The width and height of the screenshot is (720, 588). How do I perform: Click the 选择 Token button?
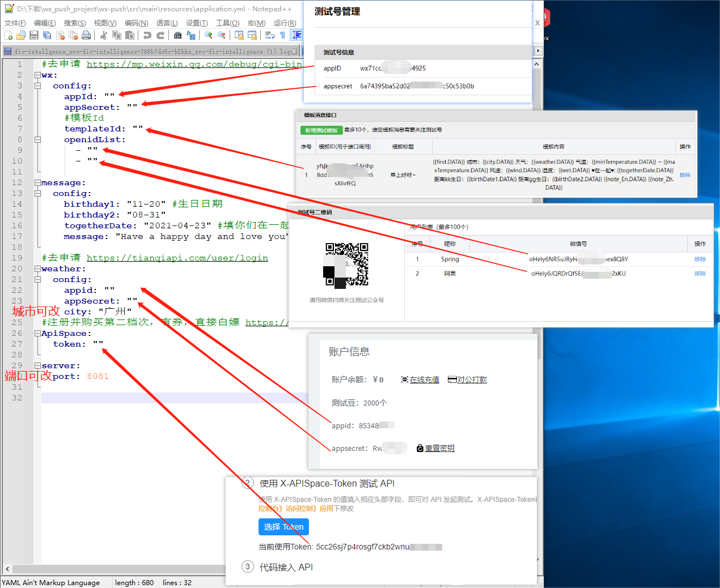click(283, 527)
